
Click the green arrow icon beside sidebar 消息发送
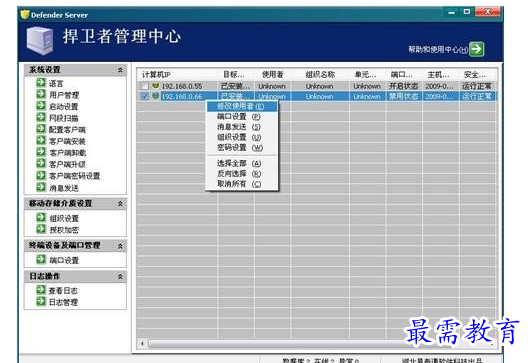[41, 187]
